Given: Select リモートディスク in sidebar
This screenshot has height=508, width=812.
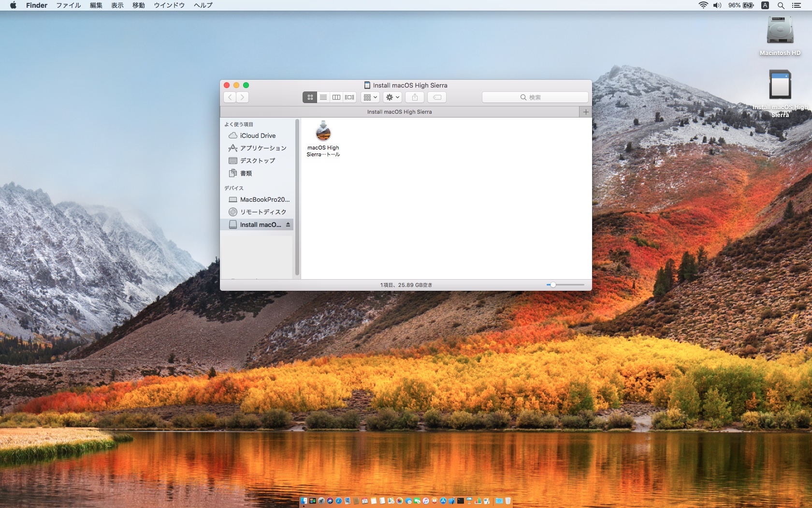Looking at the screenshot, I should click(x=257, y=212).
